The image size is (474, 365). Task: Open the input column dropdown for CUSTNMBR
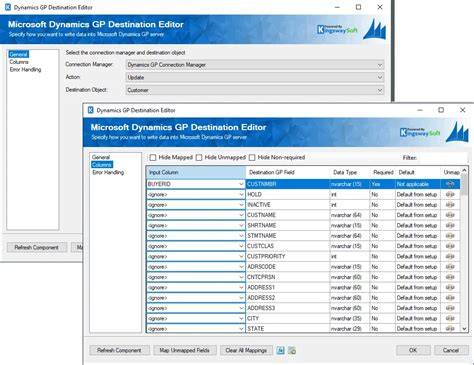click(x=241, y=184)
